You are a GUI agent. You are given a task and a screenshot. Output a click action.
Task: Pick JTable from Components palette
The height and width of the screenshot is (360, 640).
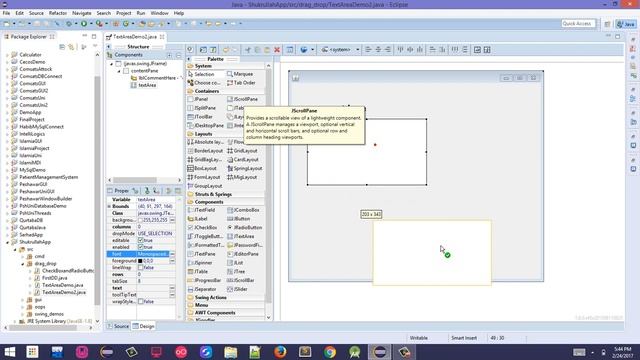click(x=198, y=271)
